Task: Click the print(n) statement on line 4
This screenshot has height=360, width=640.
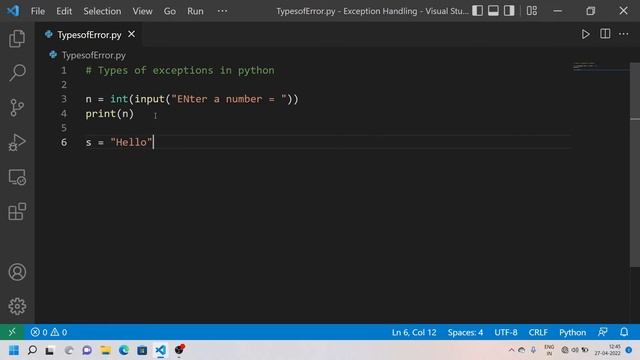Action: pyautogui.click(x=109, y=113)
